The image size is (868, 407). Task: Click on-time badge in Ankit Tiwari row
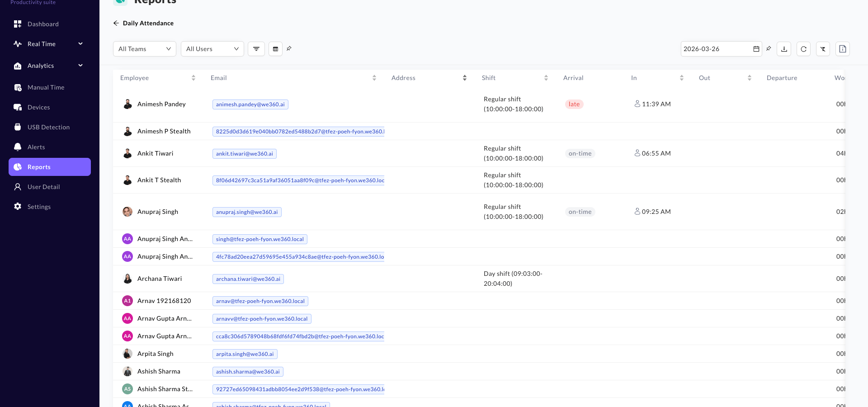[580, 154]
